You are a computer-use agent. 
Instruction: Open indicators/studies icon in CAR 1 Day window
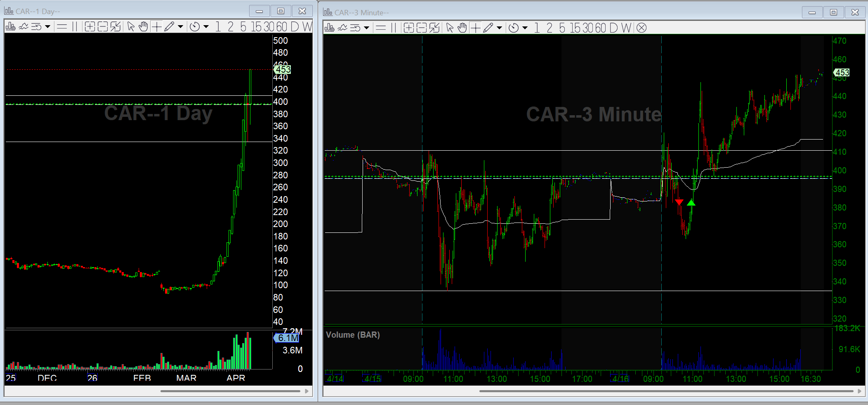pos(24,27)
